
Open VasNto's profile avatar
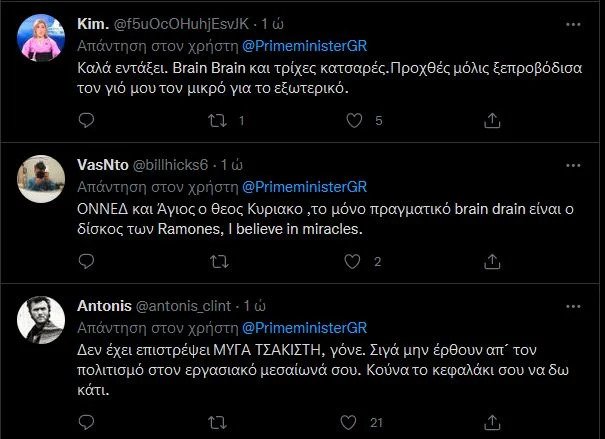[42, 180]
